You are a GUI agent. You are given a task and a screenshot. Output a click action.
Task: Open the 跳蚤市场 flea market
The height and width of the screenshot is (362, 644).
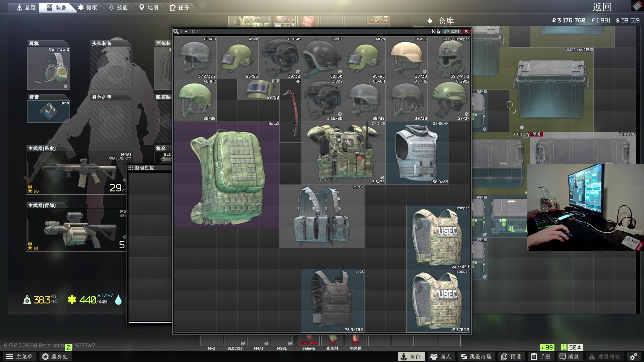click(476, 356)
